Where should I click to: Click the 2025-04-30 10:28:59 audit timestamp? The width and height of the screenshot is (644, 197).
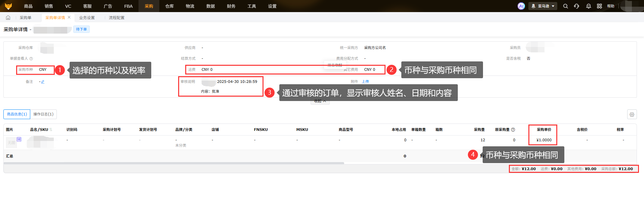pos(237,82)
